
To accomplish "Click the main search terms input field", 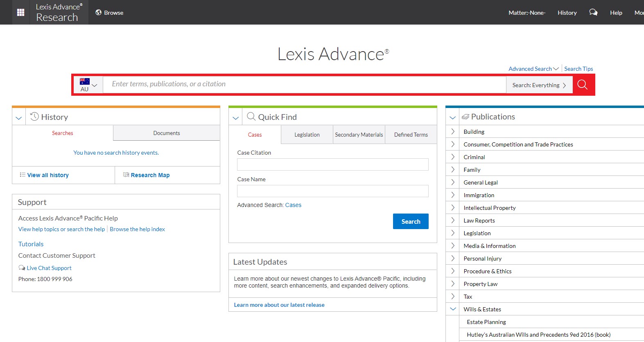I will (x=305, y=85).
